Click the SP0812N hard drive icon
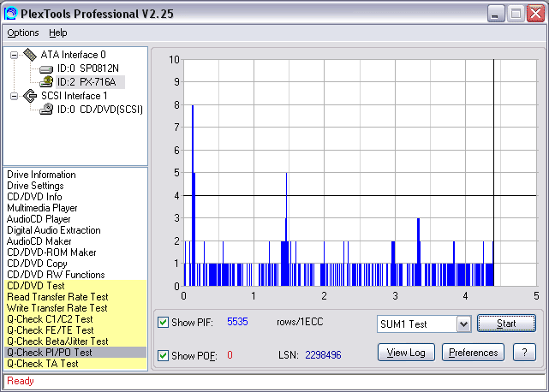549x392 pixels. click(46, 69)
